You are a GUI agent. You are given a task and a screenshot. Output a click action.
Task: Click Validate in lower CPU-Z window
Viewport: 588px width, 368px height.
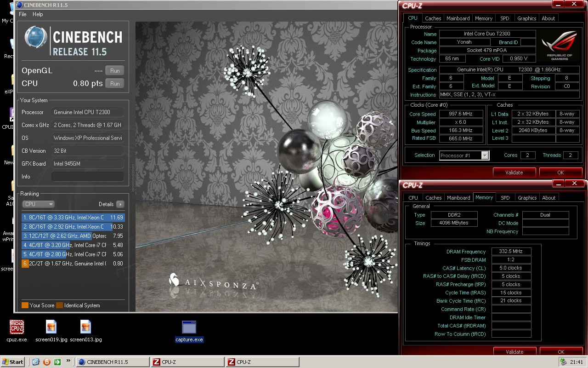tap(514, 351)
